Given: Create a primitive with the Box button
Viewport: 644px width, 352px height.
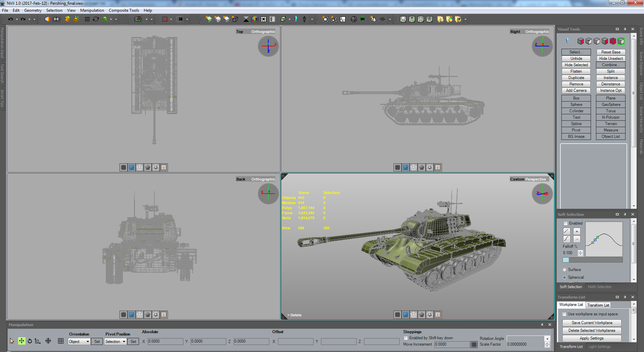Looking at the screenshot, I should 576,98.
